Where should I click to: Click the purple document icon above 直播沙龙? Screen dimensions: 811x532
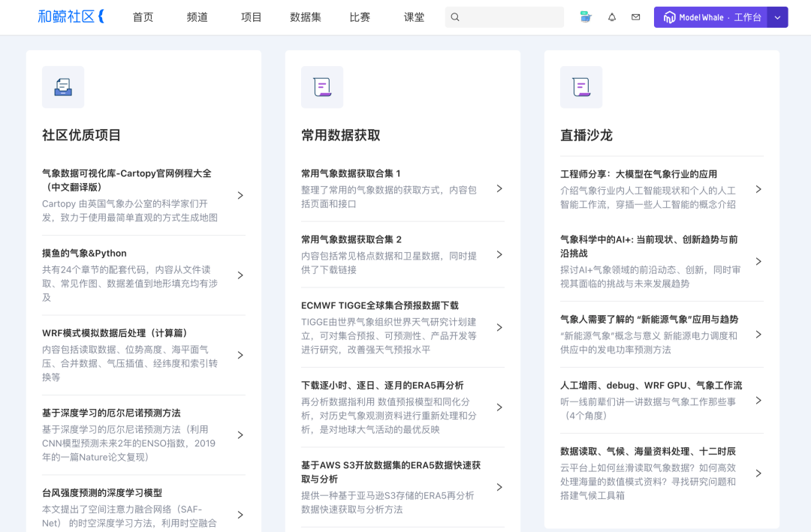click(581, 87)
